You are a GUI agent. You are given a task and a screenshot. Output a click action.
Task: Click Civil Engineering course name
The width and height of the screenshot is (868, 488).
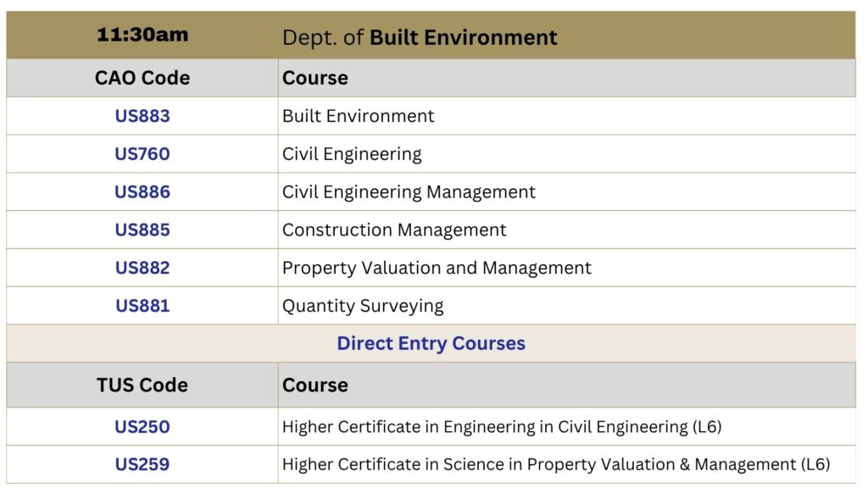352,154
